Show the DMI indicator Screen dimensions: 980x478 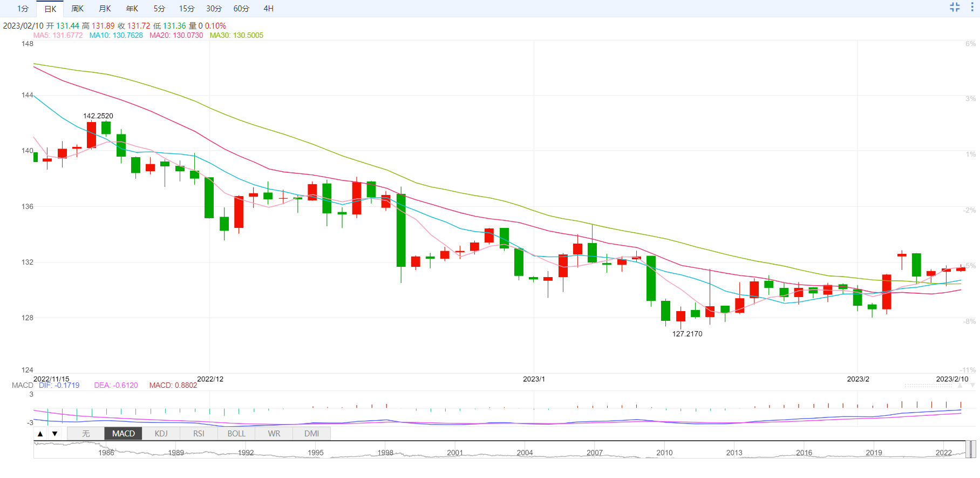[x=311, y=434]
